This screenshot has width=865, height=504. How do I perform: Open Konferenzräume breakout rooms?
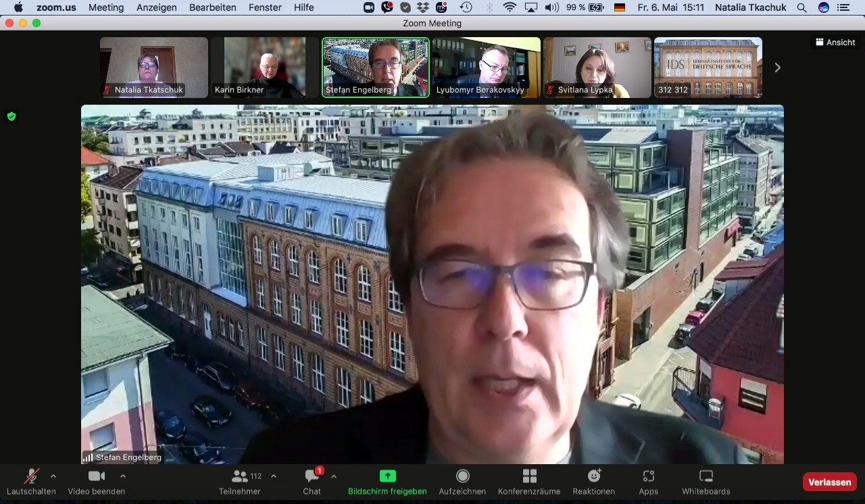point(529,482)
